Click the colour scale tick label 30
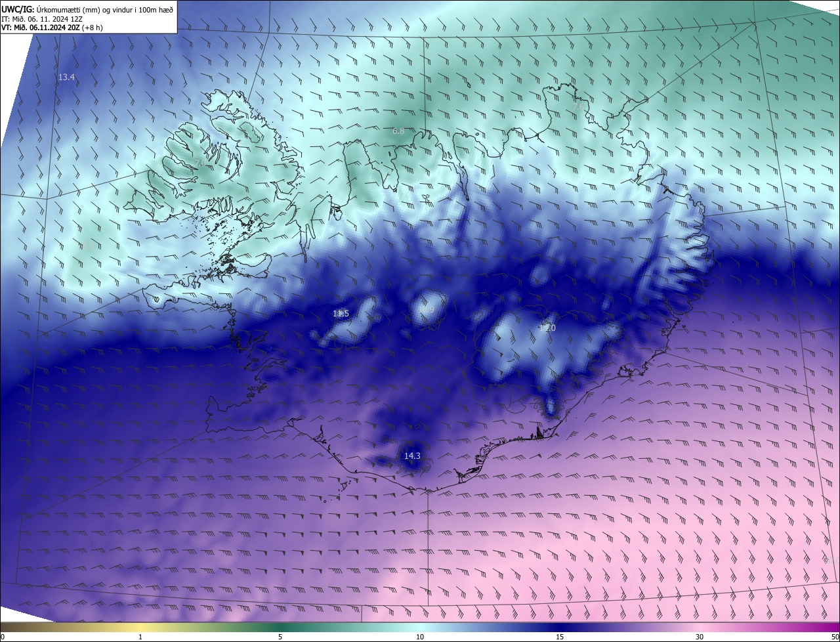 700,637
